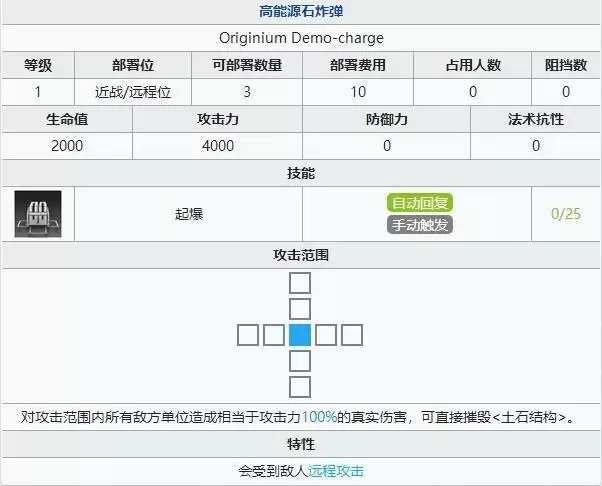Open the 远程攻击 link
Viewport: 602px width, 486px height.
(x=336, y=470)
